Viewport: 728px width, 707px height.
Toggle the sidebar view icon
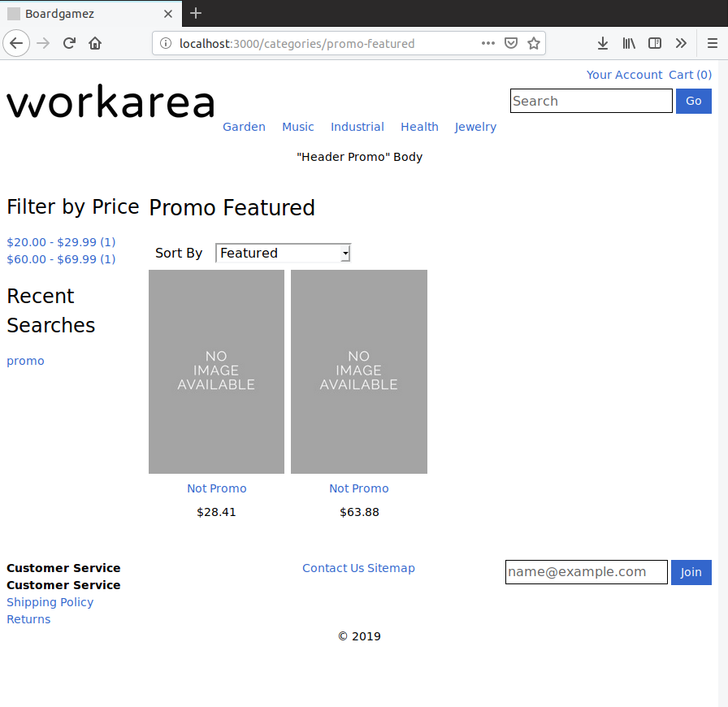click(655, 43)
